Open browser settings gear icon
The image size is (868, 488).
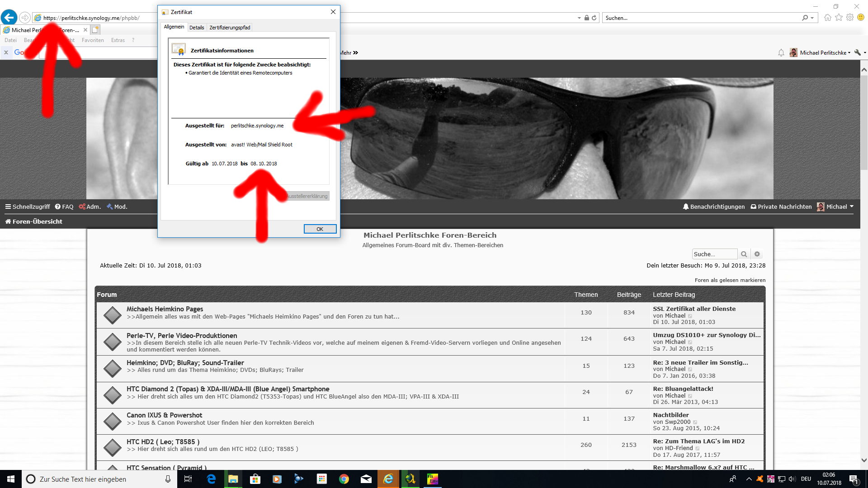(850, 18)
